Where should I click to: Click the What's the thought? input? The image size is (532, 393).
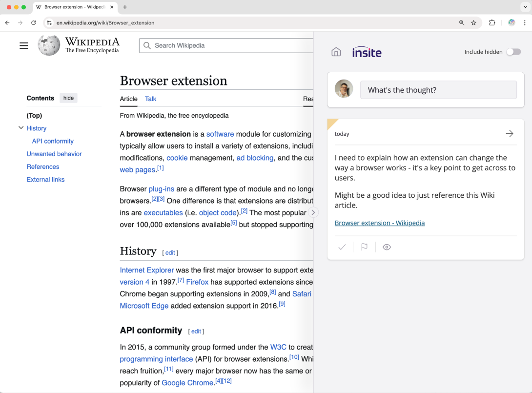point(438,90)
